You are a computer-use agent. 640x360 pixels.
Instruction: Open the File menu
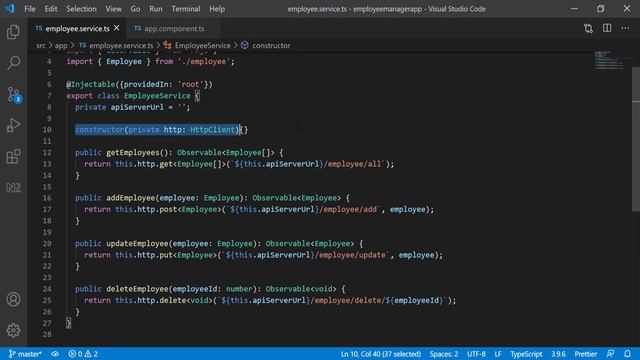tap(30, 9)
